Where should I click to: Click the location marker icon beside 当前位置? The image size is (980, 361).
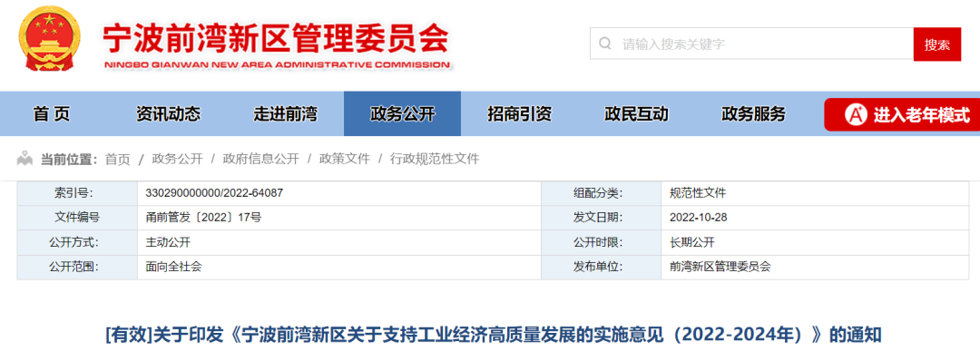click(x=25, y=158)
